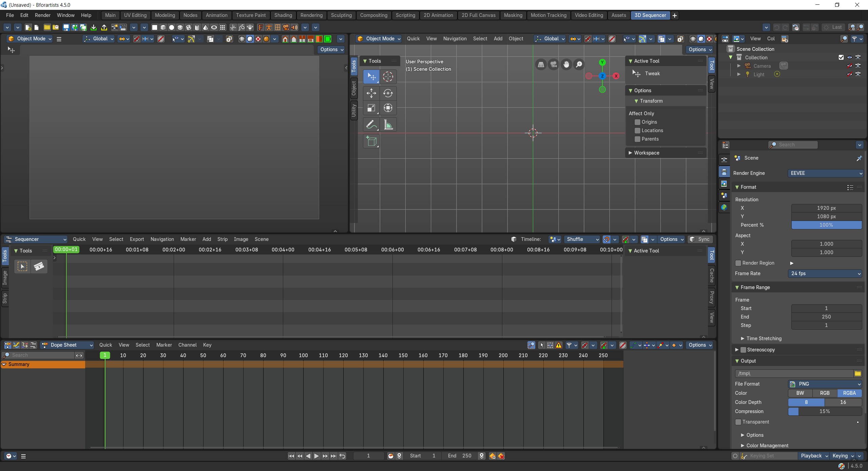Open the Frame Rate 24 fps dropdown

tap(825, 273)
